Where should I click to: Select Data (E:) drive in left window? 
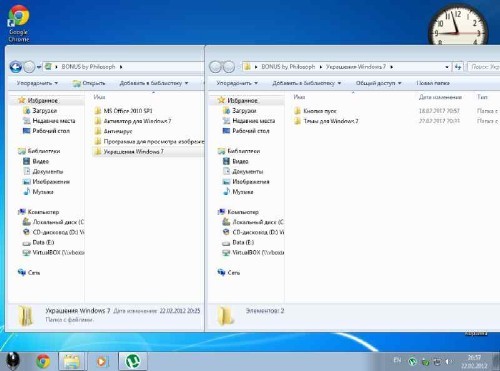pyautogui.click(x=38, y=242)
